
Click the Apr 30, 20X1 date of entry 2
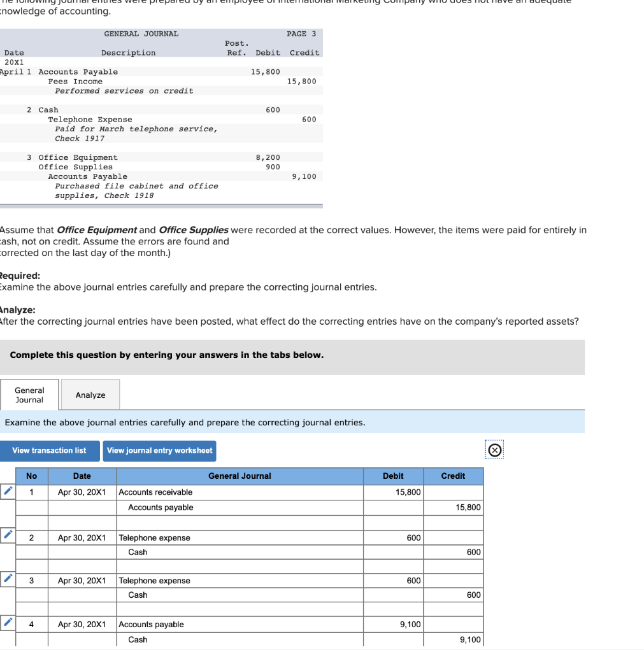coord(82,538)
